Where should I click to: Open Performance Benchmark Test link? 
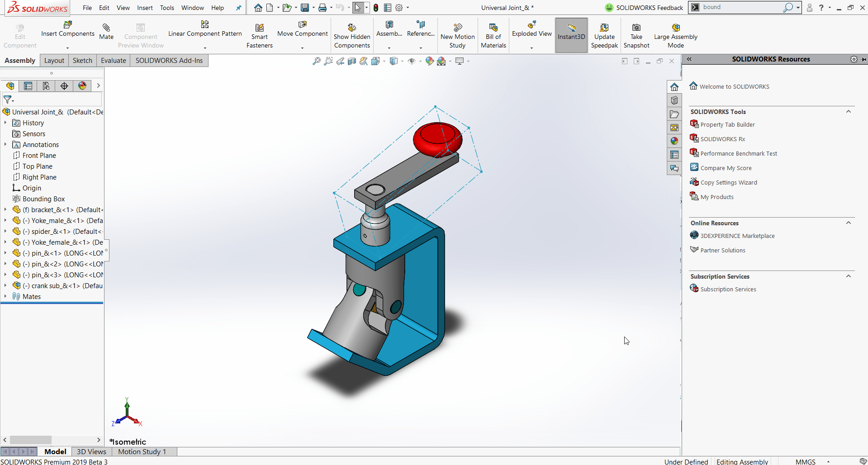[x=738, y=153]
